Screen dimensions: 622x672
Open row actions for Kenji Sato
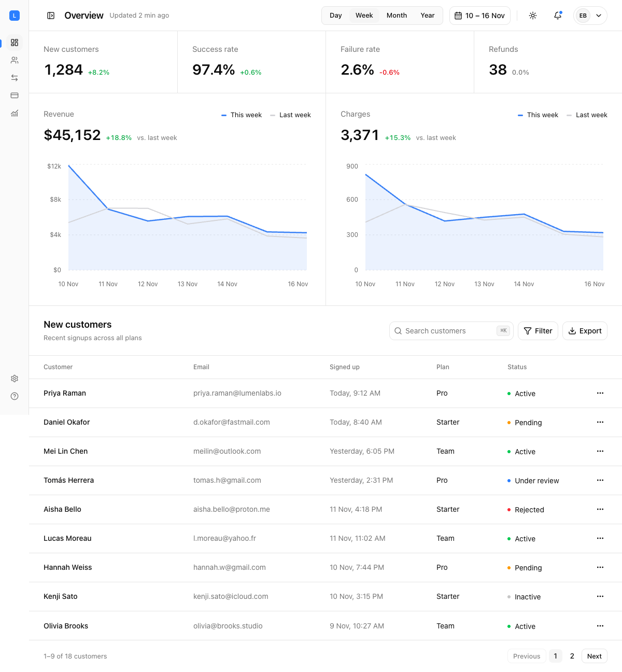point(600,596)
